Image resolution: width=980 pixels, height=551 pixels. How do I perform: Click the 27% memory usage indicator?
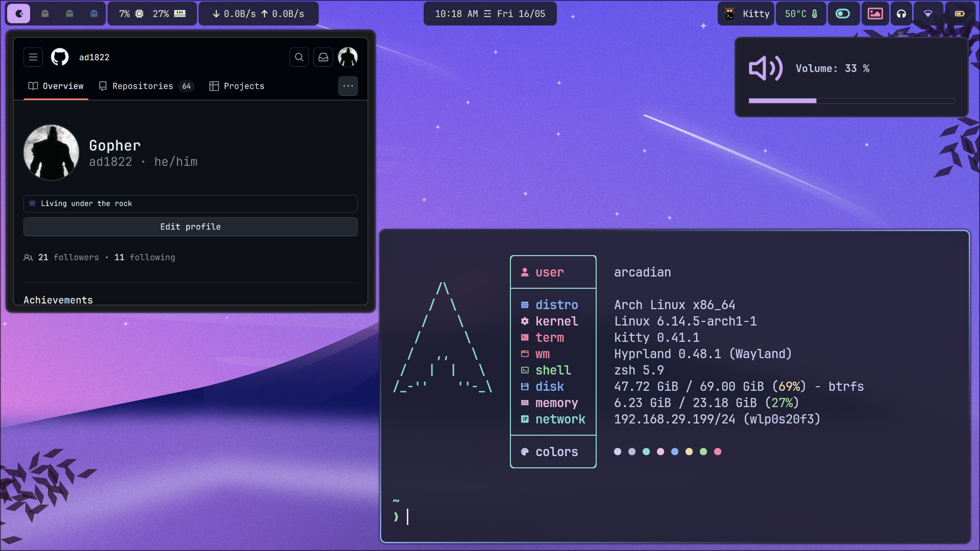point(169,14)
